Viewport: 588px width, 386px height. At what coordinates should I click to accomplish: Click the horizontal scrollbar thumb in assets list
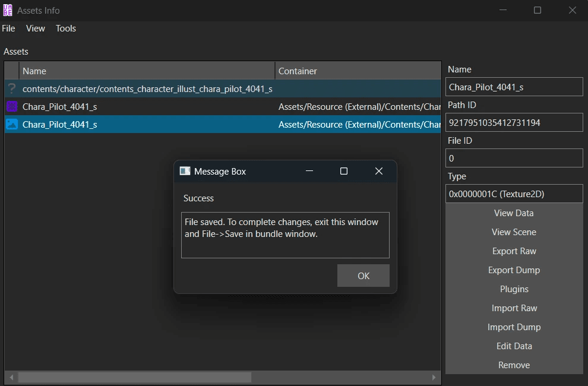135,377
